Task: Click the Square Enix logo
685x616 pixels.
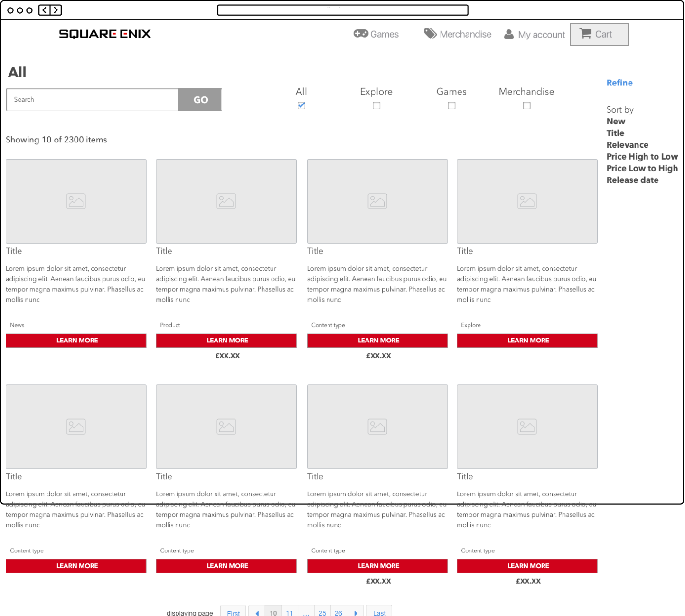Action: click(105, 34)
